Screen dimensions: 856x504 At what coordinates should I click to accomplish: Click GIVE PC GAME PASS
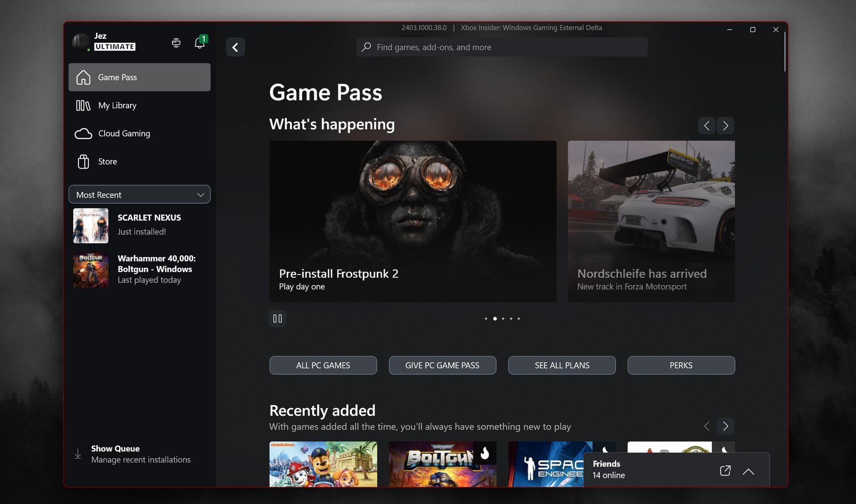tap(442, 365)
